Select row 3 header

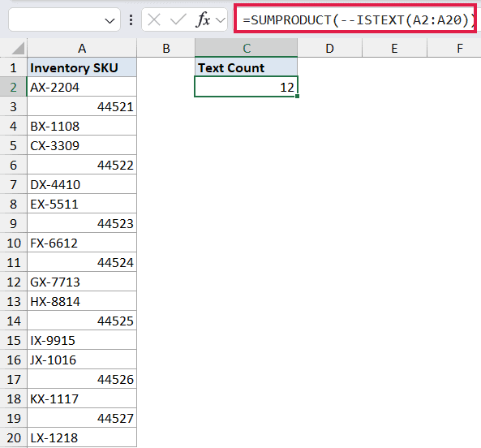pos(13,107)
